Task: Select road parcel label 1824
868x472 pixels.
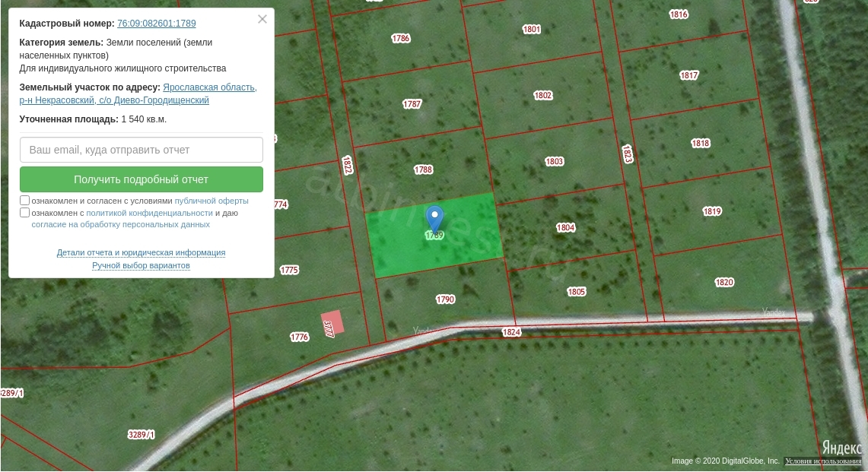Action: click(x=511, y=332)
